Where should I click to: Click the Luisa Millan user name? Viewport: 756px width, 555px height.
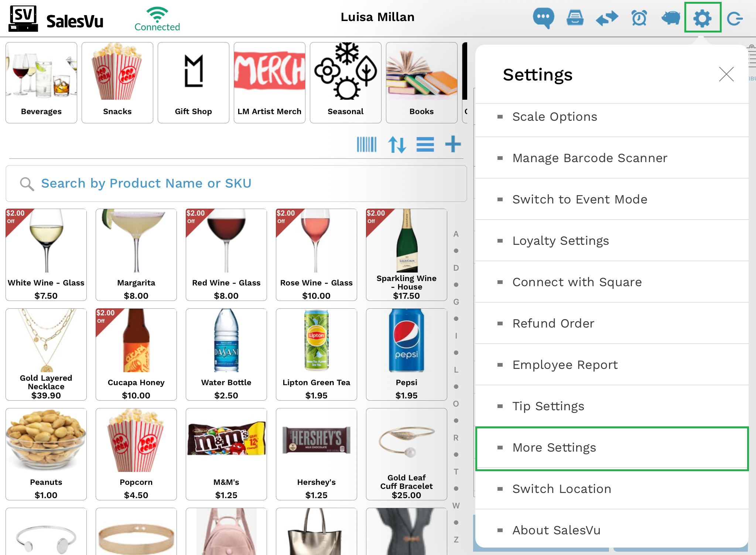click(x=377, y=17)
